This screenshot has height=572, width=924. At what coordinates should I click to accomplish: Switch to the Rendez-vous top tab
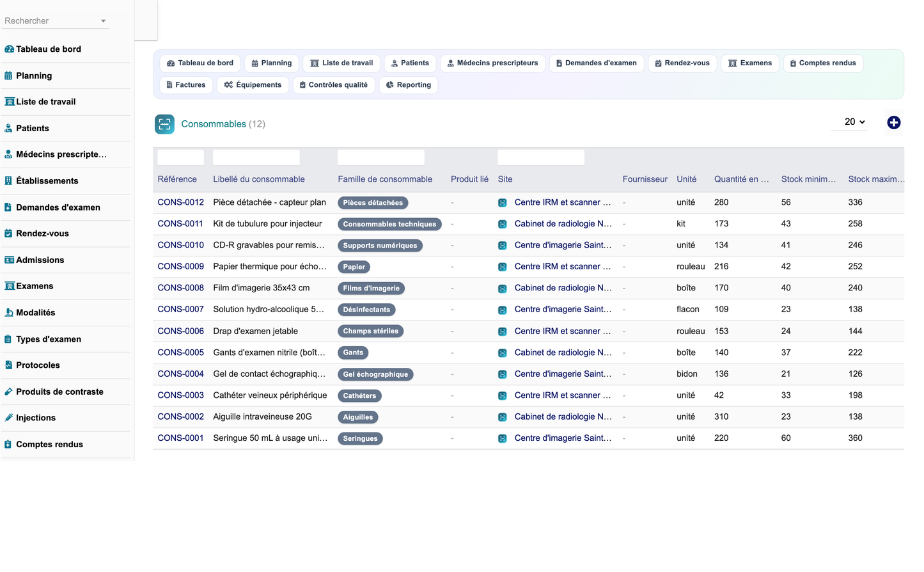click(x=682, y=63)
